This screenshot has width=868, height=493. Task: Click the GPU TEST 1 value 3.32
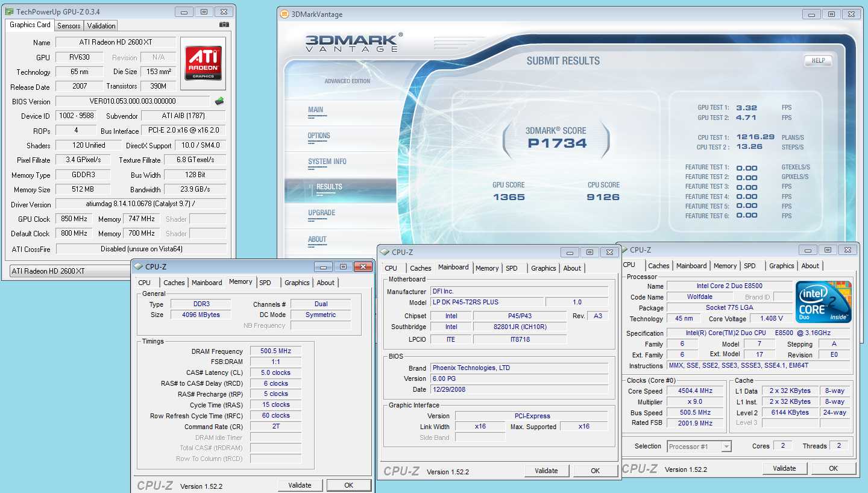tap(746, 108)
